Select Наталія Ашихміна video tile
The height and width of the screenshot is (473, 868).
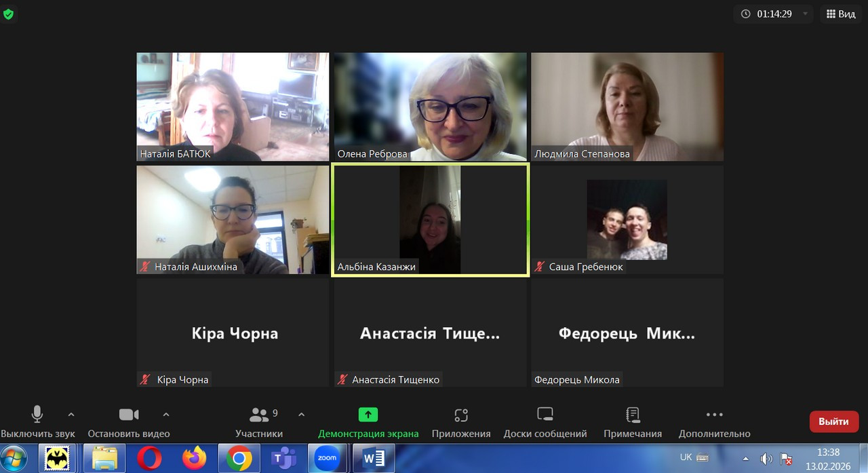click(x=233, y=220)
